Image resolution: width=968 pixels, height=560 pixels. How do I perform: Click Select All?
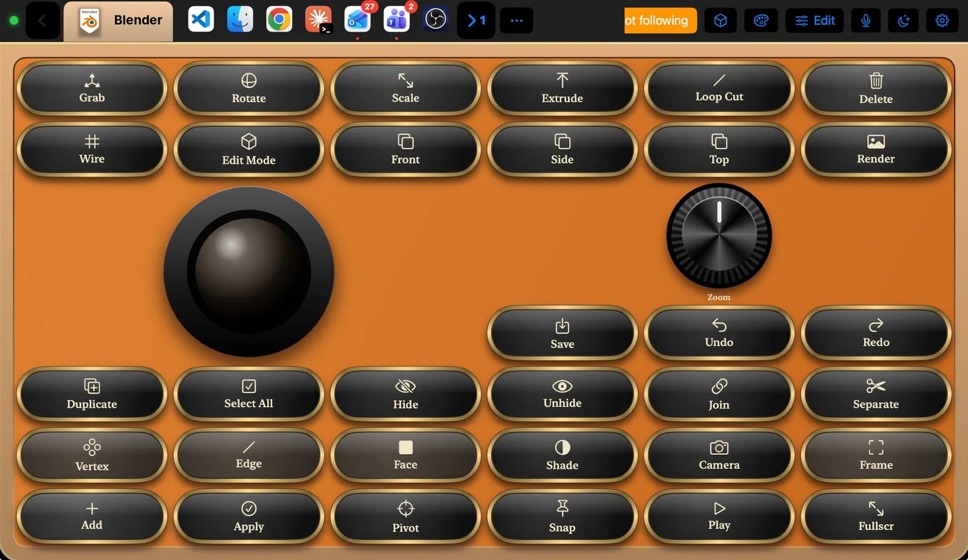[249, 394]
